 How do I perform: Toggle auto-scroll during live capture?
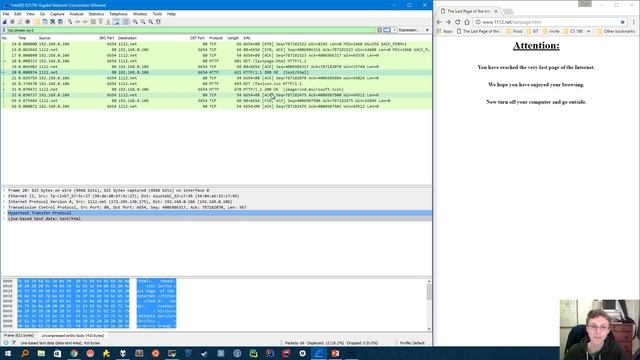click(x=116, y=22)
